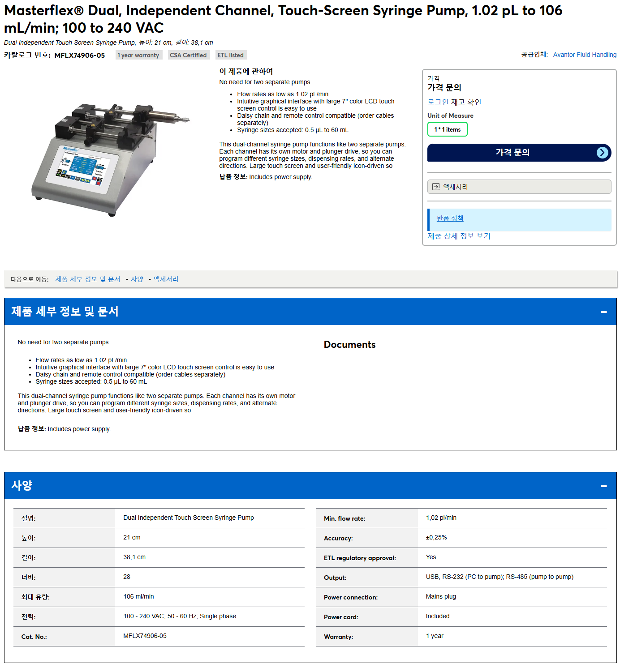This screenshot has height=672, width=620.
Task: Collapse the 사양 section with minus icon
Action: (603, 486)
